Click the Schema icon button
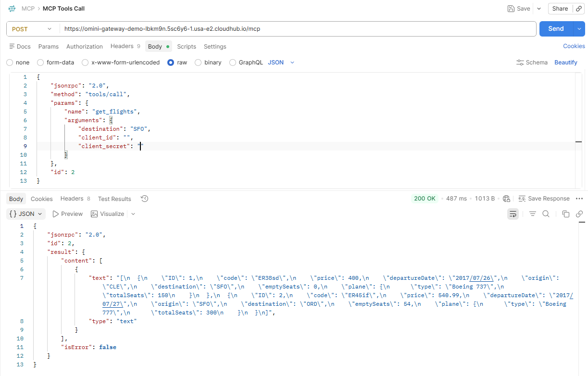588x376 pixels. coord(532,63)
